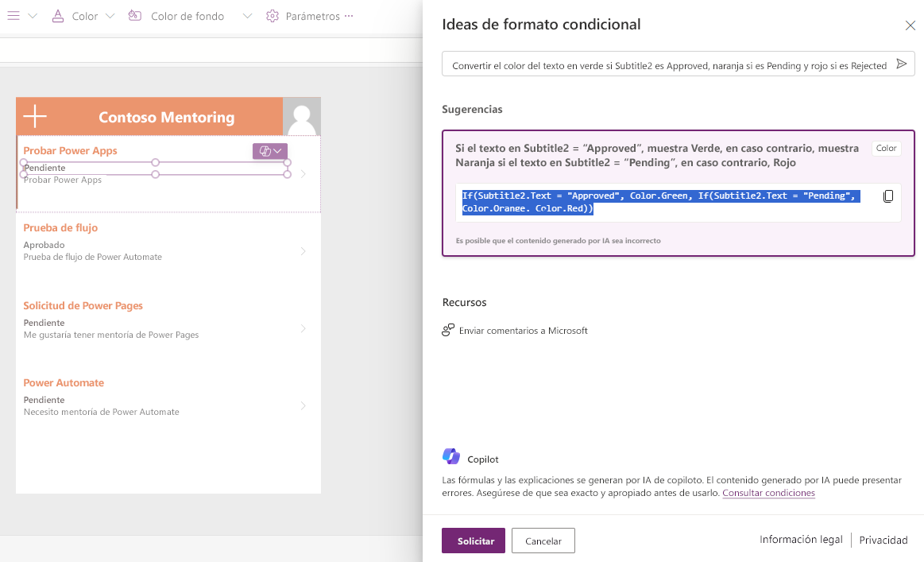This screenshot has width=924, height=562.
Task: Open the chevron arrow for Probar Power Apps
Action: pyautogui.click(x=303, y=174)
